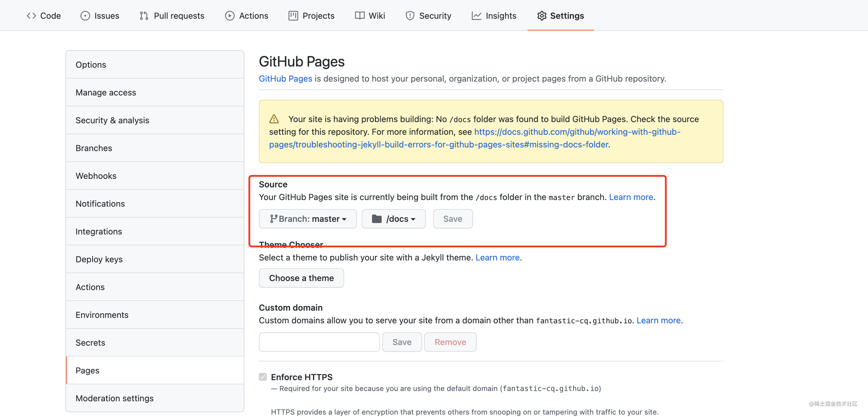Click the Issues circle icon
The image size is (868, 417).
coord(85,16)
